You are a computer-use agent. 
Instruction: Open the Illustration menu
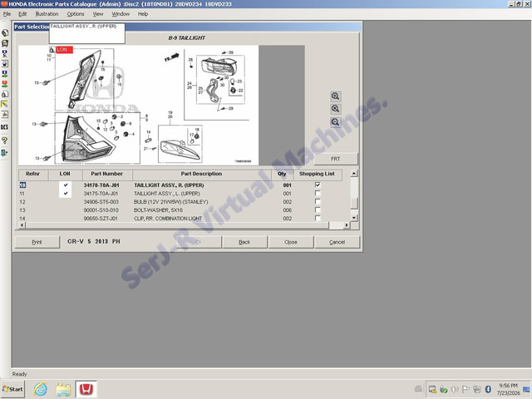tap(47, 14)
